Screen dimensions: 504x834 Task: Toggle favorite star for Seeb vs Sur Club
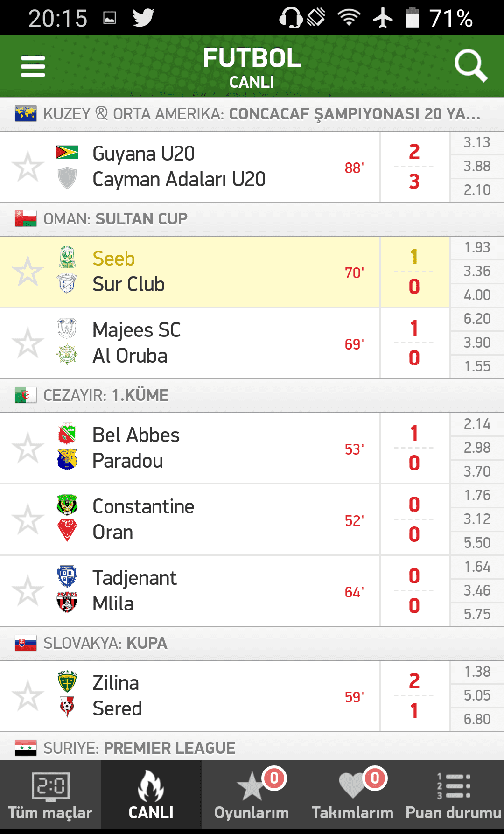[x=28, y=272]
